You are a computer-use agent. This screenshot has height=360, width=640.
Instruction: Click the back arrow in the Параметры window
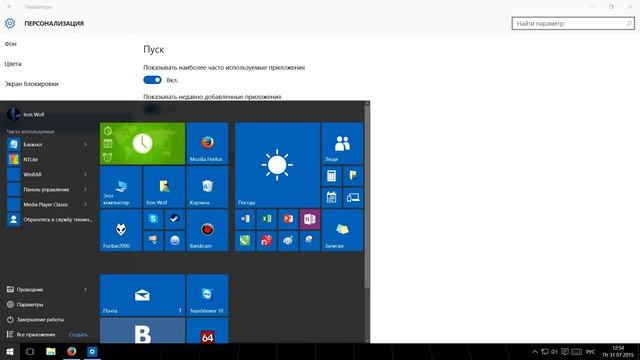point(9,7)
